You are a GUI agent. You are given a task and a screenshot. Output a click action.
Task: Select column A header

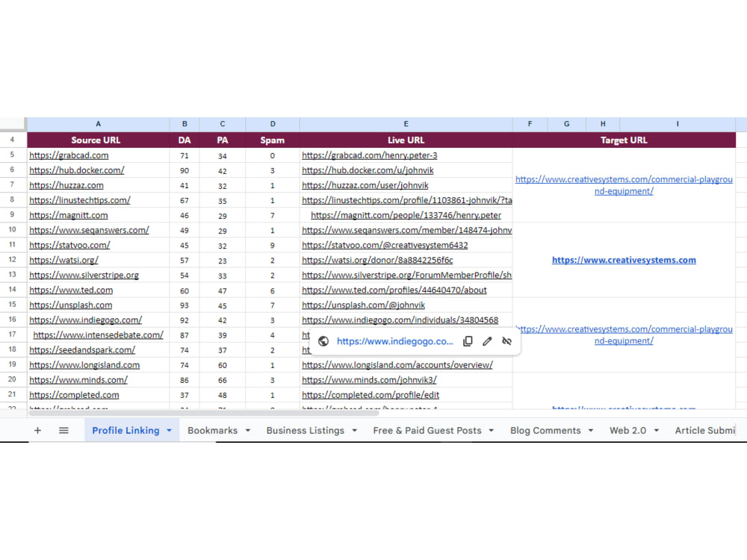point(98,124)
